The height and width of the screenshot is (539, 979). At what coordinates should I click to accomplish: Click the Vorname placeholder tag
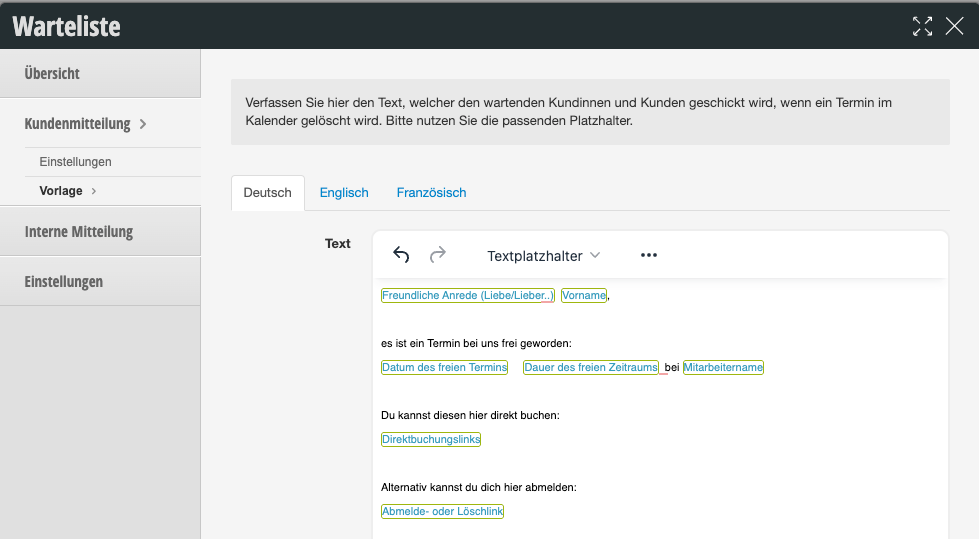point(583,296)
